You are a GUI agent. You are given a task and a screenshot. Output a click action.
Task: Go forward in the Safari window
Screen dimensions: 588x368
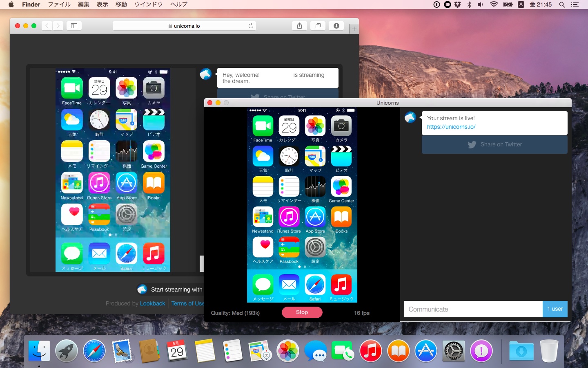click(58, 26)
